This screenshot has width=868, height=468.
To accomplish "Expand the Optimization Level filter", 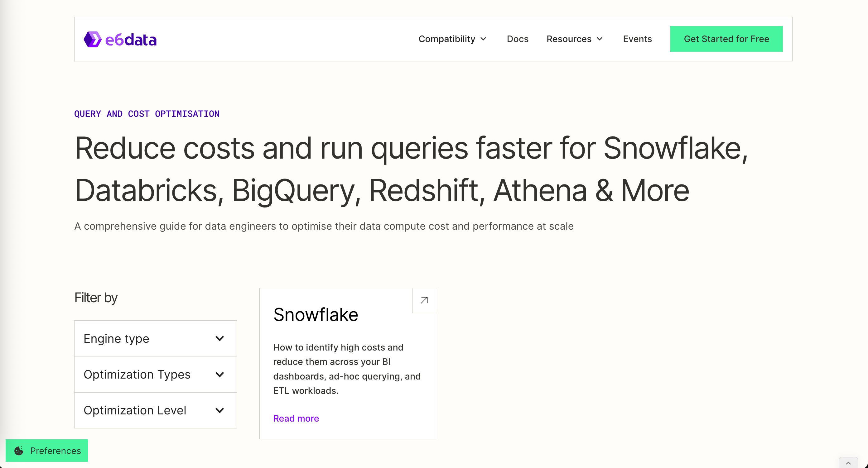I will 155,410.
